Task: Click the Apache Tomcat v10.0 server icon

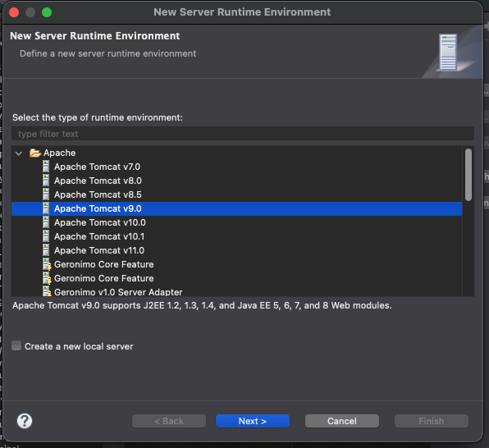Action: [46, 222]
